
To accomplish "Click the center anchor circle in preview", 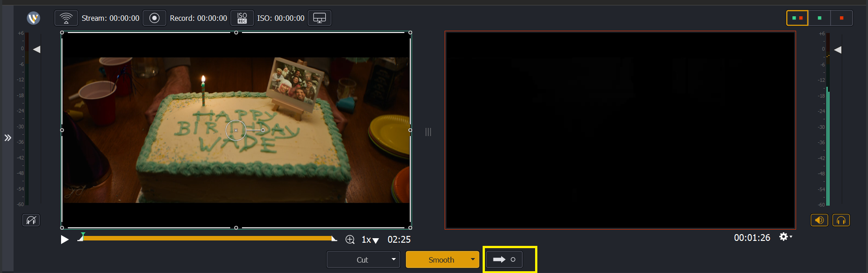I will pos(236,130).
